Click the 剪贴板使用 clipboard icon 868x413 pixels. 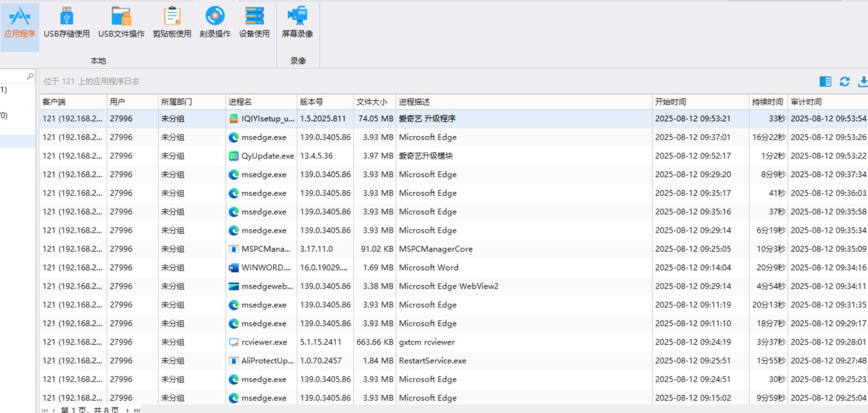[x=172, y=23]
